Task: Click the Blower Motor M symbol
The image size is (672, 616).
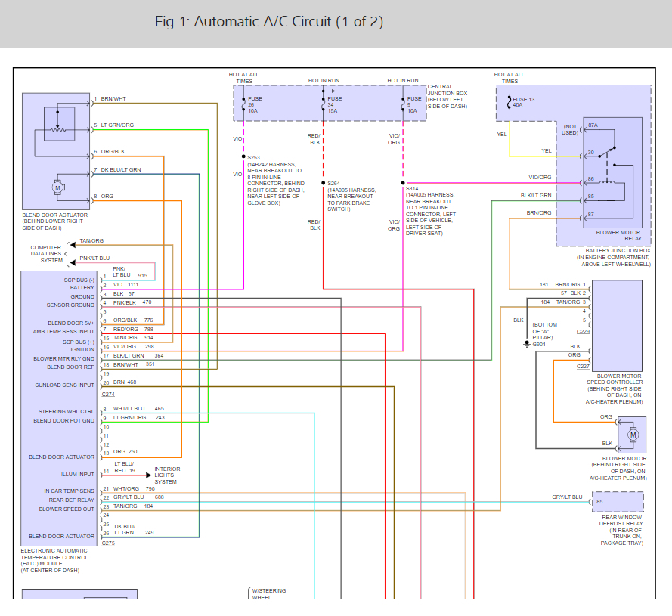Action: click(x=633, y=435)
